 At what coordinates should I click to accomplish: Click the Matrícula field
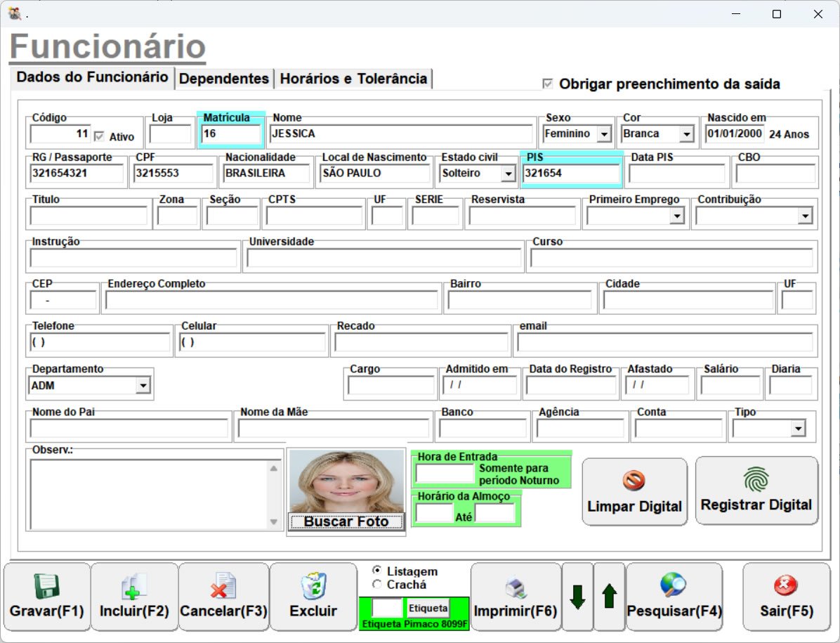tap(231, 134)
